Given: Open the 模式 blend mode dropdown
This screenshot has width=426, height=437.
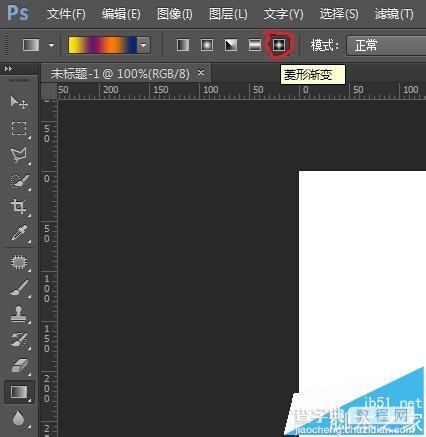Looking at the screenshot, I should [386, 45].
